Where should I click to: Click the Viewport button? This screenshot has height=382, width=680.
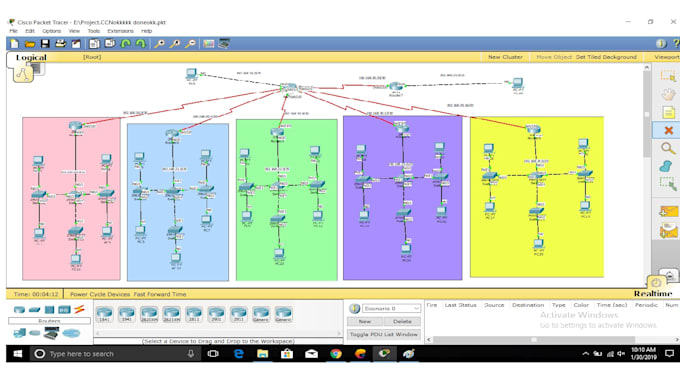(667, 57)
